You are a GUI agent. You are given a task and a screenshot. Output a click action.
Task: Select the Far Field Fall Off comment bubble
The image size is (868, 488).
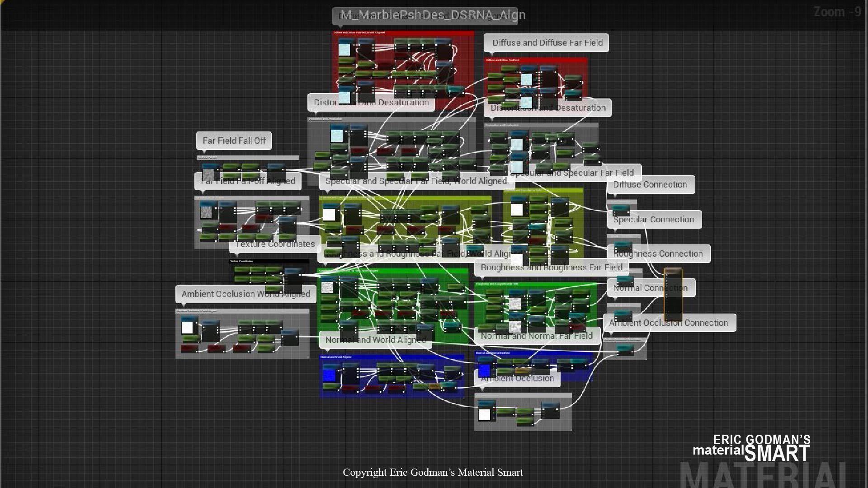tap(234, 141)
